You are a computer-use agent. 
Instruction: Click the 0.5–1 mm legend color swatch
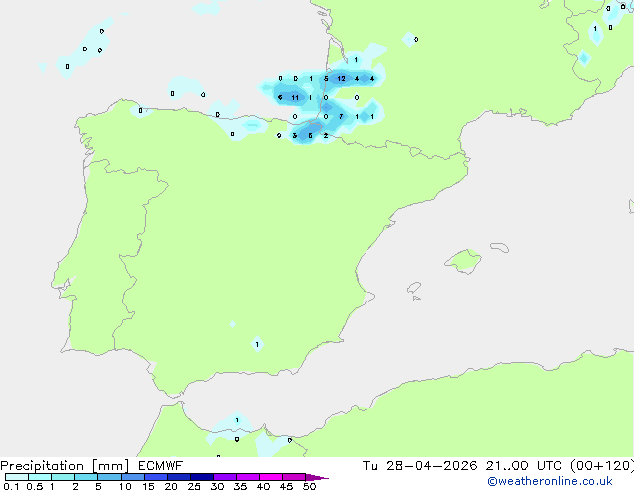(x=40, y=477)
